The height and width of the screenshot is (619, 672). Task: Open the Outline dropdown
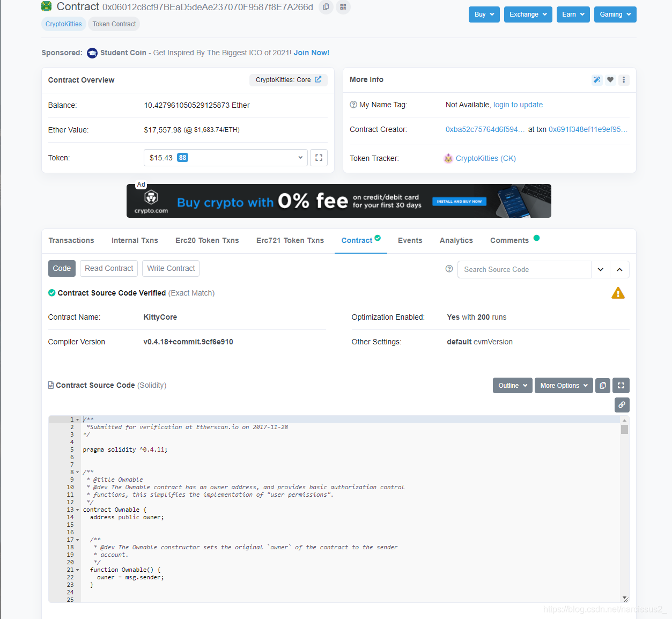513,386
